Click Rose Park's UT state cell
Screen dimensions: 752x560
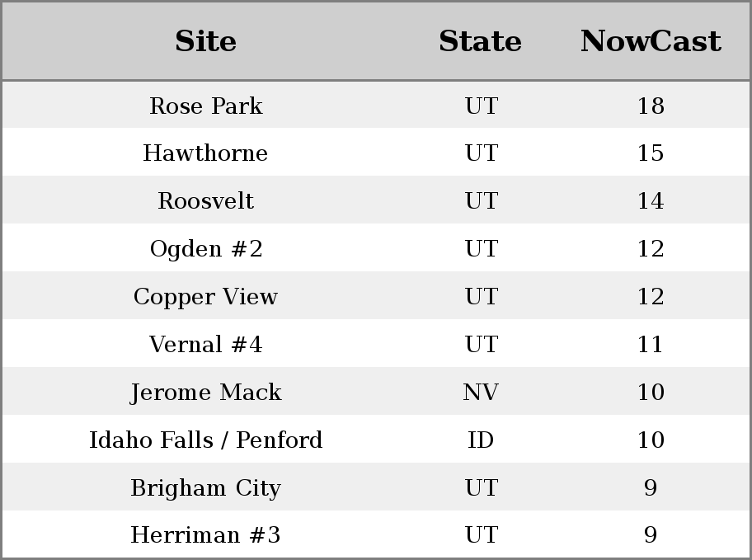pos(482,106)
